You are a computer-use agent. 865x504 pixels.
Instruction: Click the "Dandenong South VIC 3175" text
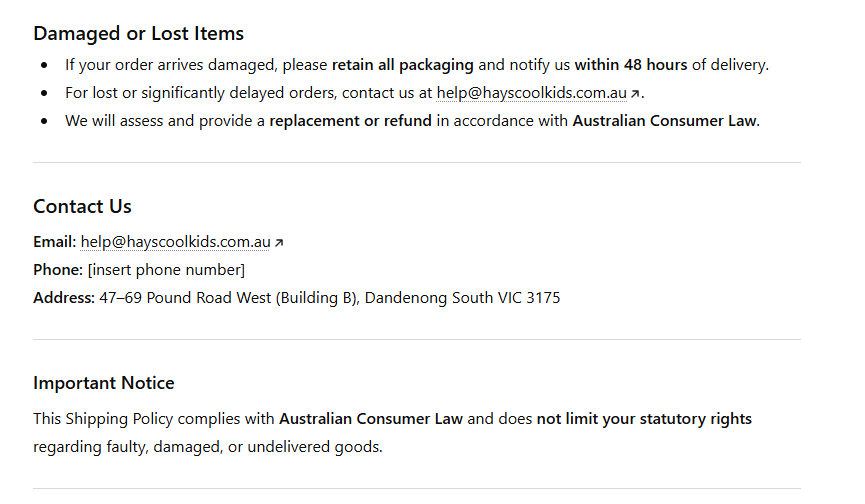click(x=462, y=298)
